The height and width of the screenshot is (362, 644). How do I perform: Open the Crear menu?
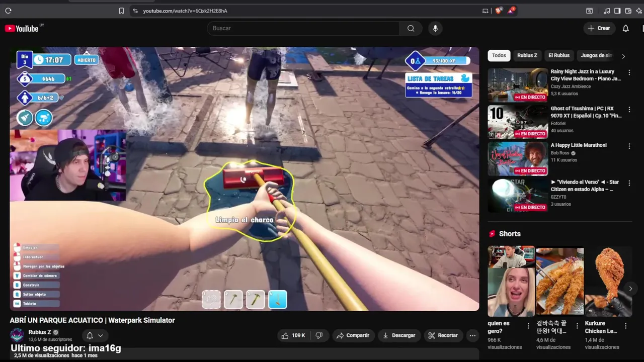[x=599, y=28]
